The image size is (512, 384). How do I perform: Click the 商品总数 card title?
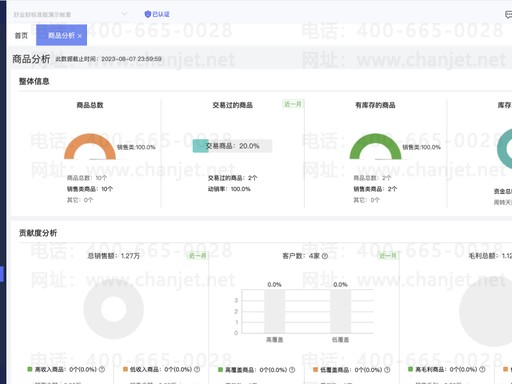tap(90, 105)
